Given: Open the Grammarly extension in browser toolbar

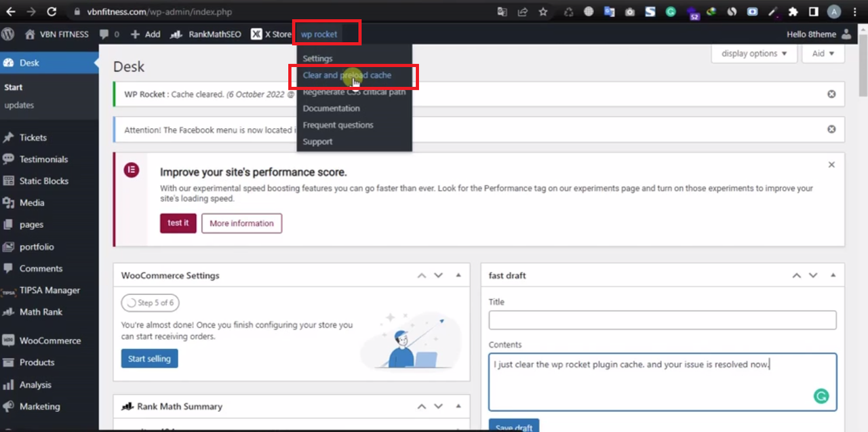Looking at the screenshot, I should 670,12.
